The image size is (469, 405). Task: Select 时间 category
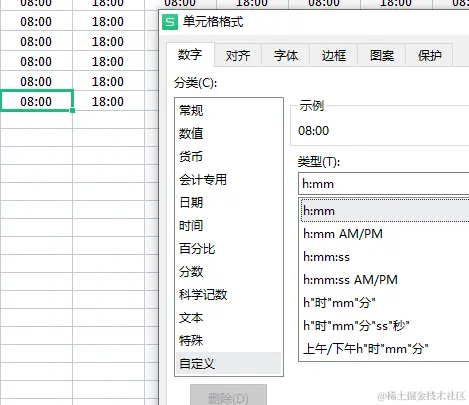(228, 225)
